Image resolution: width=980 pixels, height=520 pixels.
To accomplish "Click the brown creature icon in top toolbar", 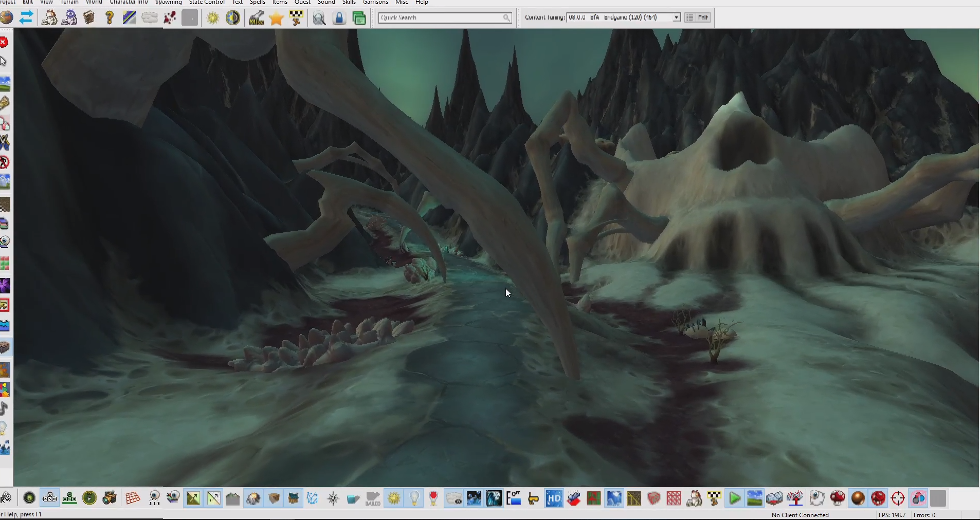I will 49,17.
